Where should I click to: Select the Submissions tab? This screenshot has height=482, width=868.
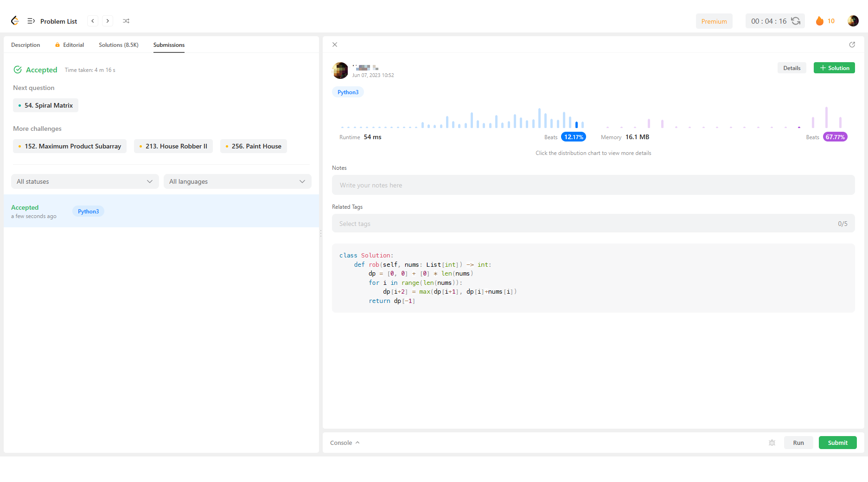point(169,45)
